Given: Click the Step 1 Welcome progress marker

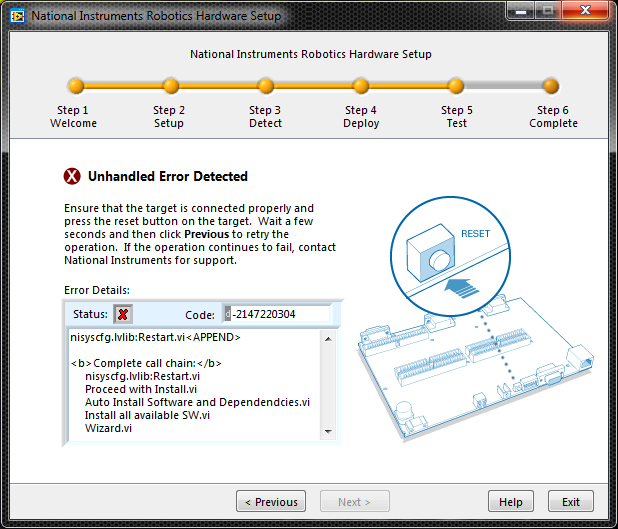Looking at the screenshot, I should click(76, 86).
